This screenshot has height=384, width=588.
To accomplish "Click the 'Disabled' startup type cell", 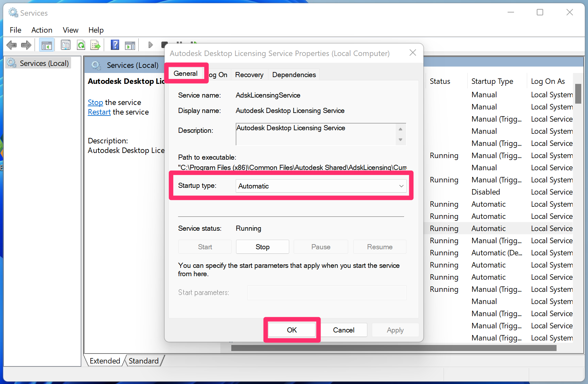I will pos(486,192).
